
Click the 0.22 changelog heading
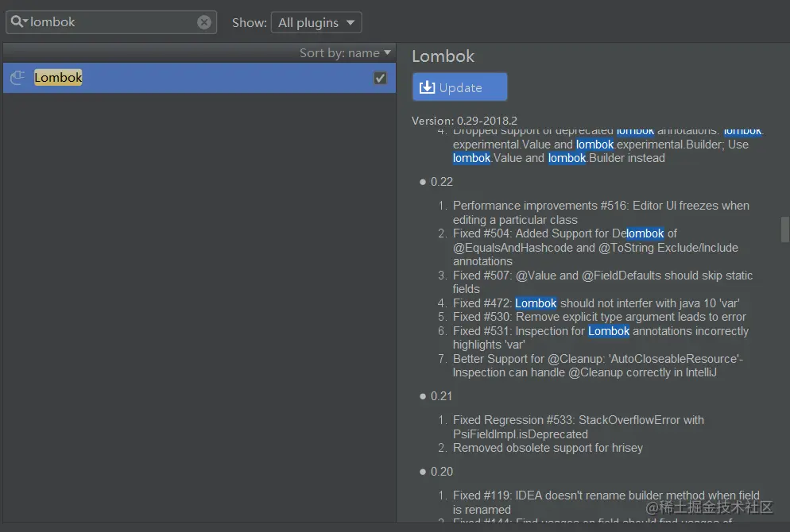tap(441, 182)
